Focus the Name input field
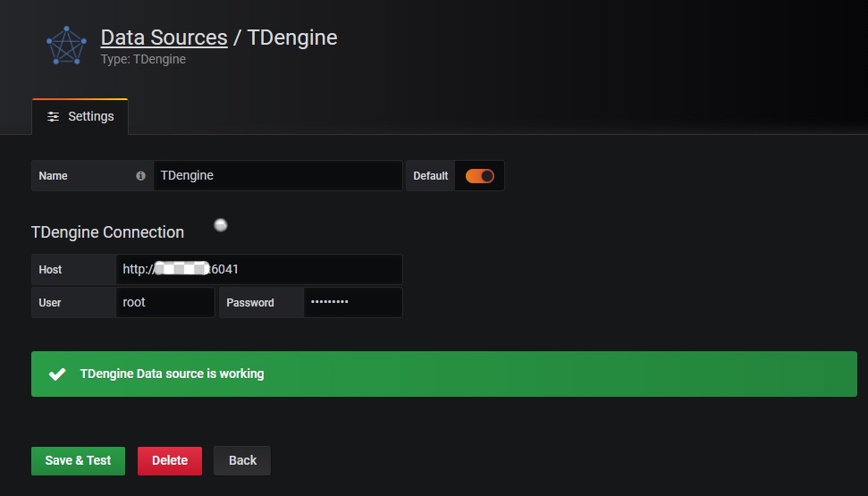The image size is (868, 496). pos(277,176)
